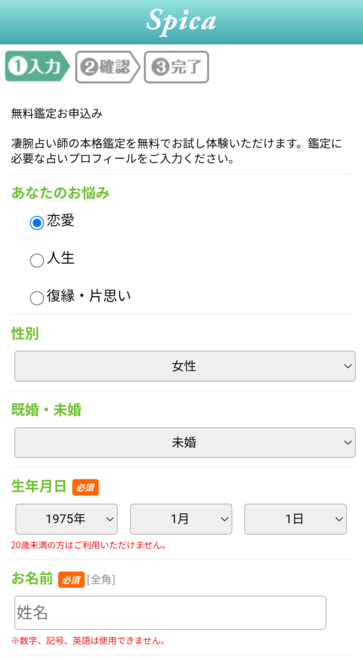Choose the 人生 radio option
Image resolution: width=363 pixels, height=660 pixels.
coord(37,261)
